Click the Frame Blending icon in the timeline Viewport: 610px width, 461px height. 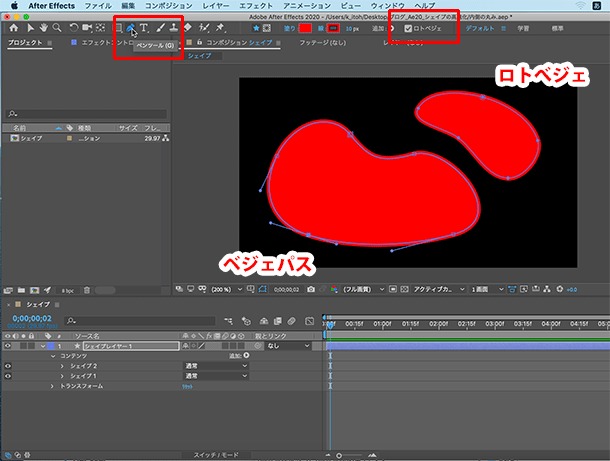click(x=277, y=321)
